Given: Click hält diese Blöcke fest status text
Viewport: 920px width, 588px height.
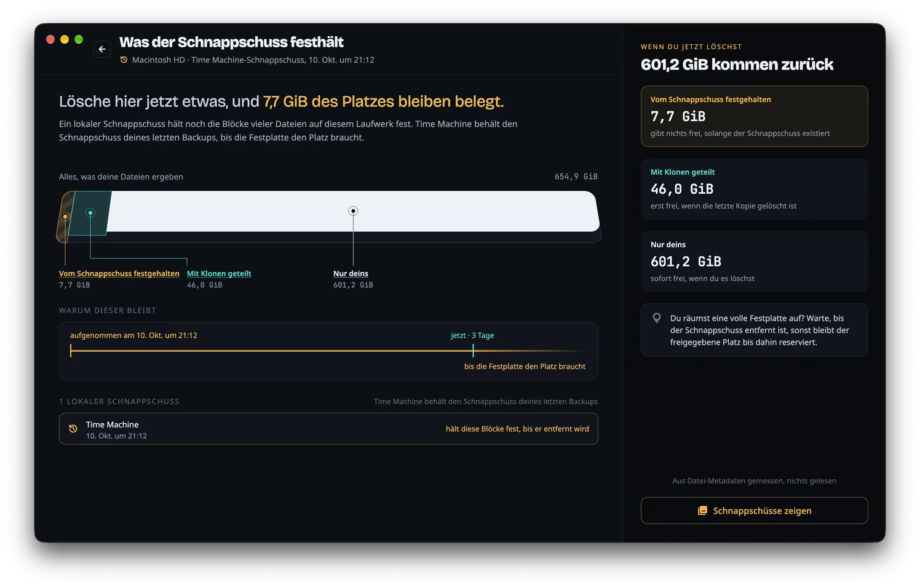Looking at the screenshot, I should click(x=517, y=429).
